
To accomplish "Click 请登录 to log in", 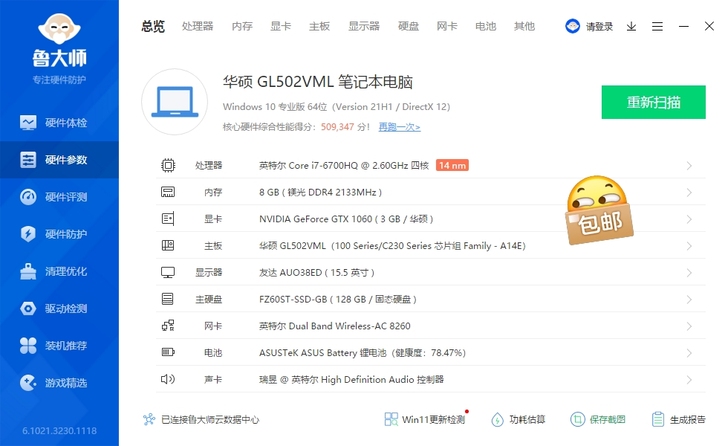I will coord(599,26).
